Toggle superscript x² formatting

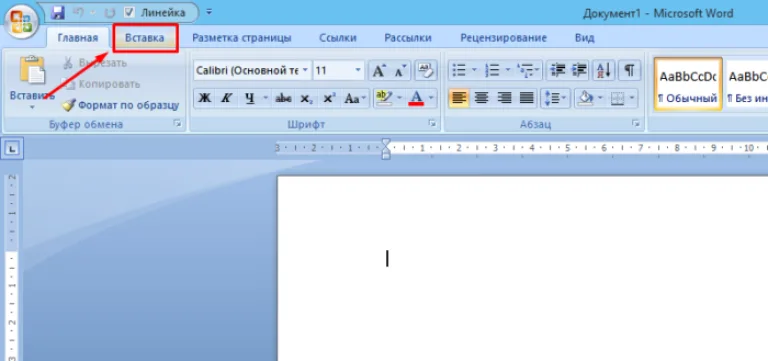[x=329, y=98]
